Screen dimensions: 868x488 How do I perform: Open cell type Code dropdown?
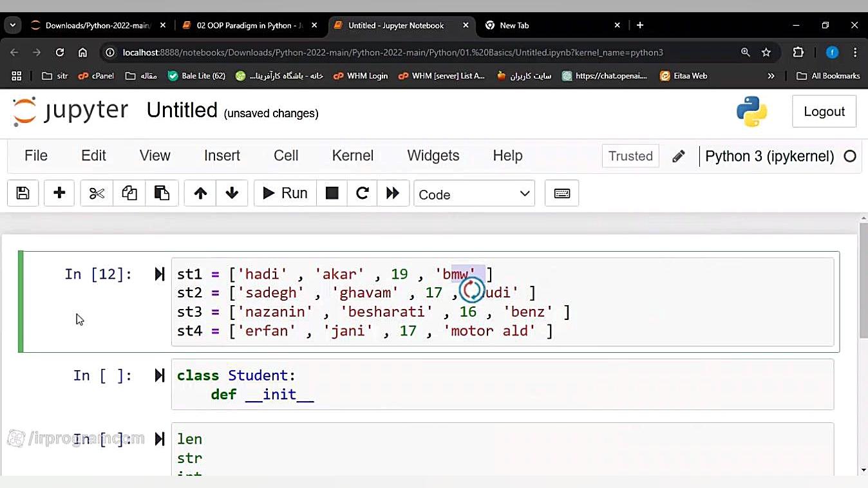point(475,194)
